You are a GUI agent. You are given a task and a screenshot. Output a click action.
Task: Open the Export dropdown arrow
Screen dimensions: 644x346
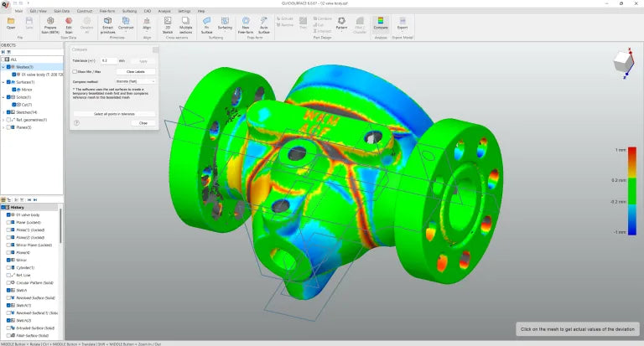402,32
